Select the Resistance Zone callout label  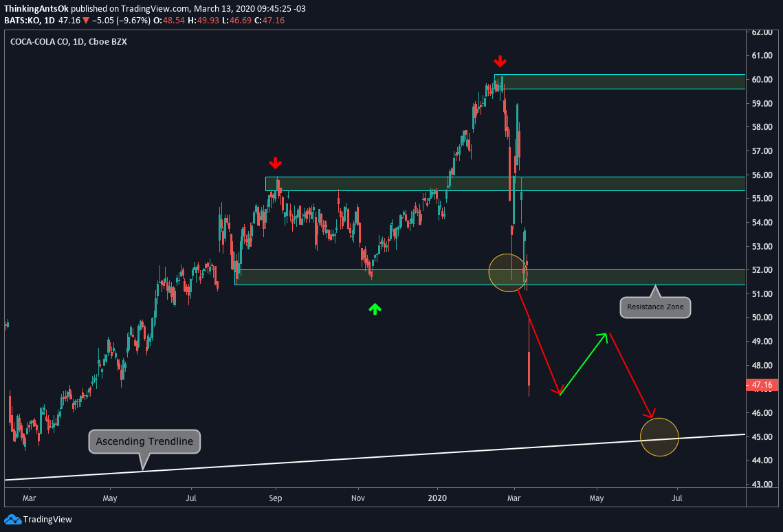[x=655, y=307]
